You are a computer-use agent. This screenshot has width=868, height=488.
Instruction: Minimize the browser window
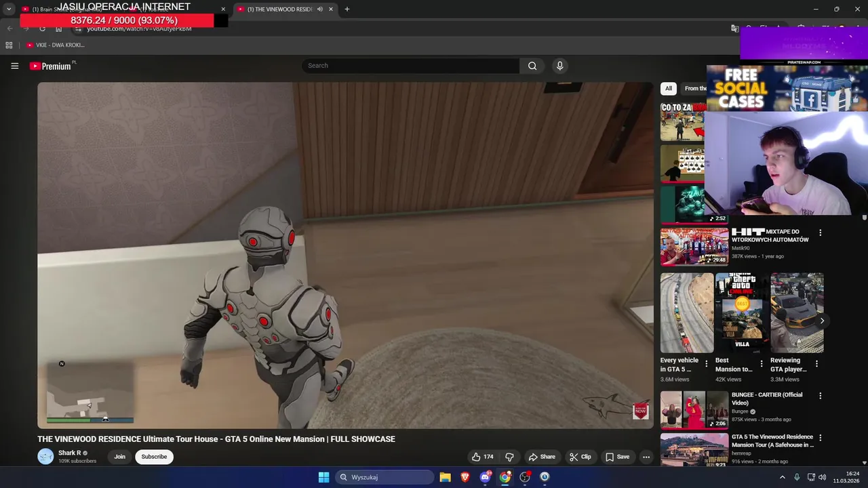pyautogui.click(x=816, y=9)
